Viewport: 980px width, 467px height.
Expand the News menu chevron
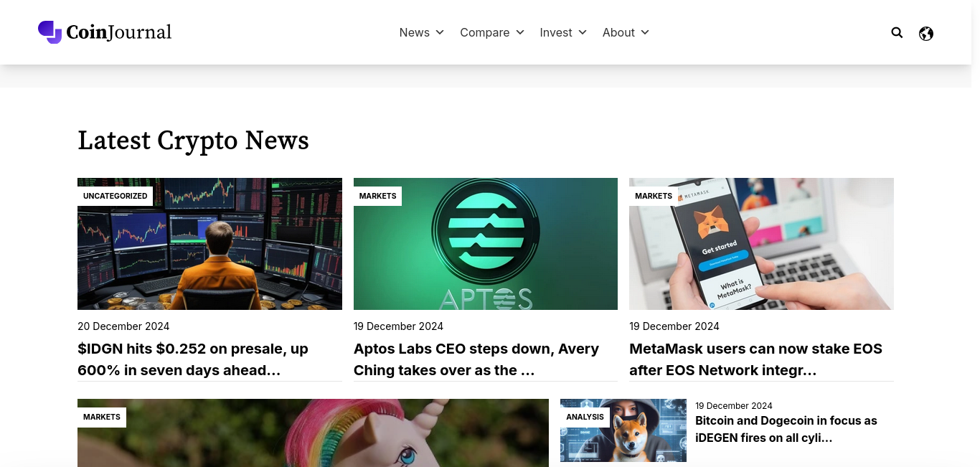440,32
